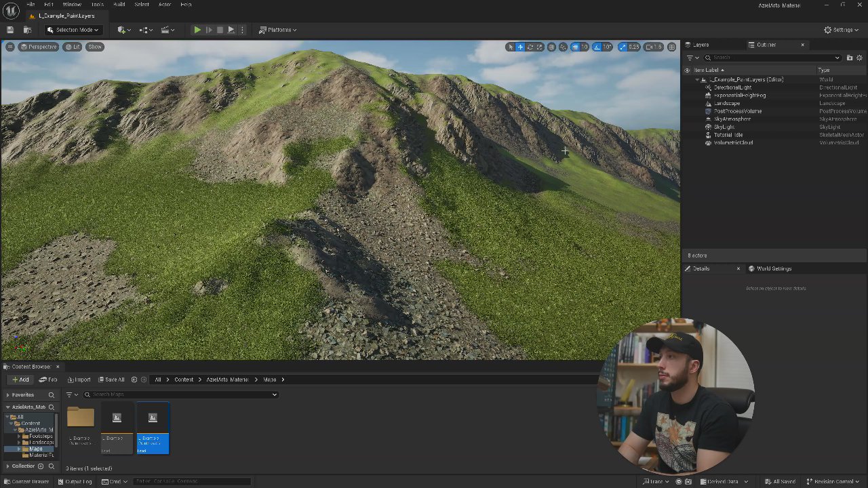Image resolution: width=868 pixels, height=488 pixels.
Task: Expand the Landscape folder in tree
Action: coord(19,443)
